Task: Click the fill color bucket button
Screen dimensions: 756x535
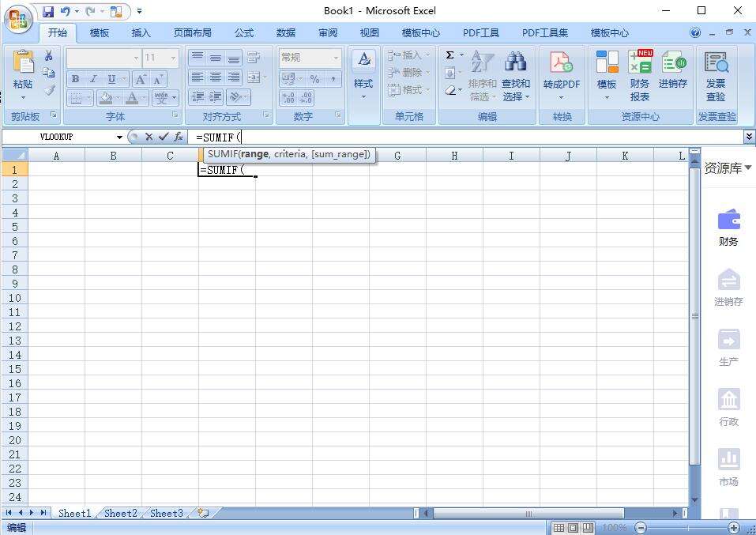Action: pos(105,98)
